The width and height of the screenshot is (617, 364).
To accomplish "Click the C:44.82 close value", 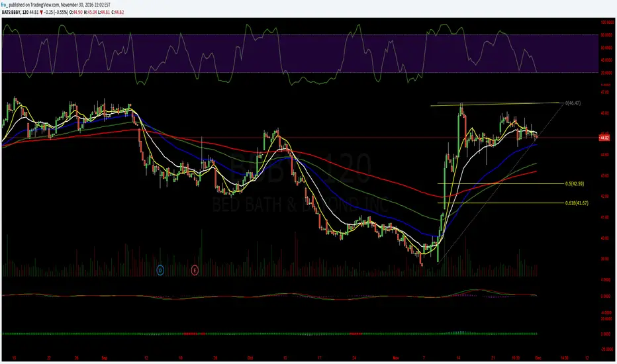I will pos(118,12).
